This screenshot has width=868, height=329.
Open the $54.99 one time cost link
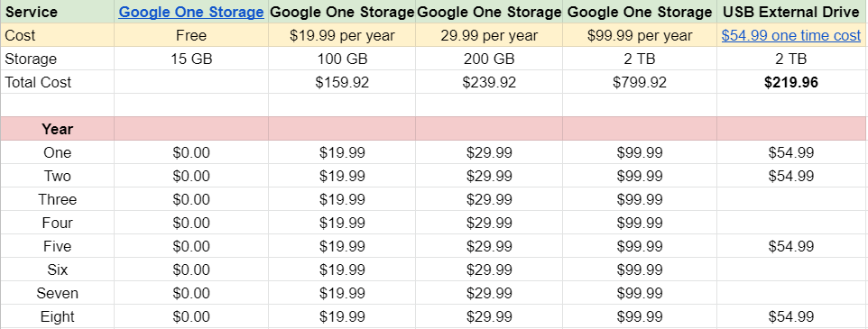click(x=791, y=35)
